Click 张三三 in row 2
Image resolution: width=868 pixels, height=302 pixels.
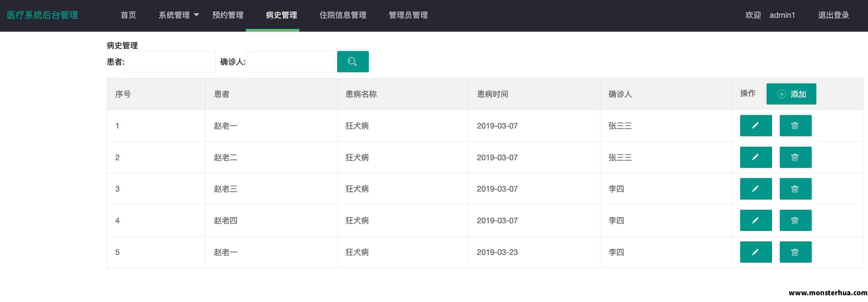tap(620, 157)
